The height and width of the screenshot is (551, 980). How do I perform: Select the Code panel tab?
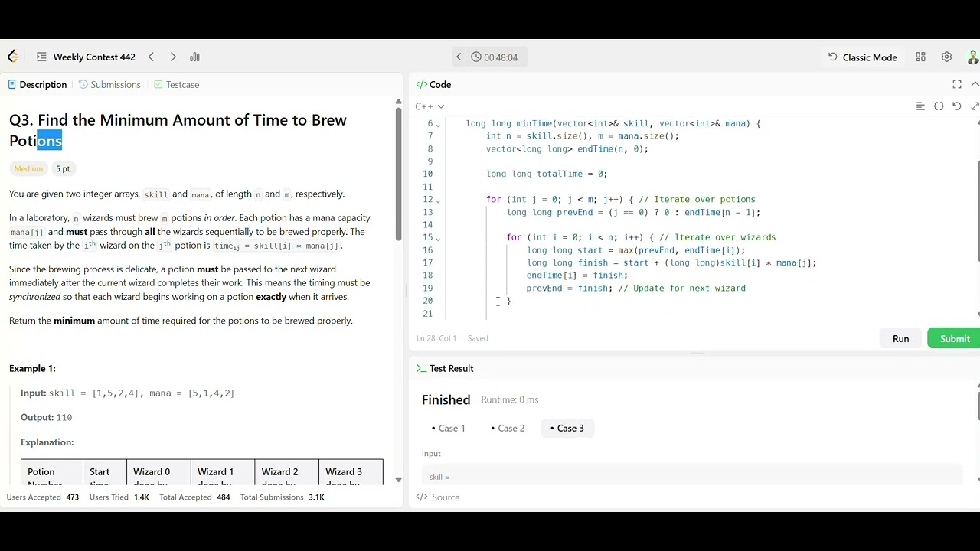[x=433, y=84]
